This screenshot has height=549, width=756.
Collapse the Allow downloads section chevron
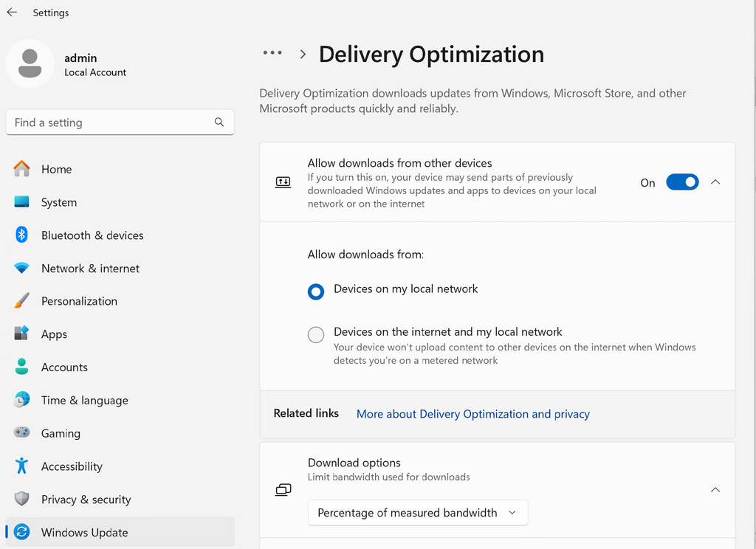(715, 182)
